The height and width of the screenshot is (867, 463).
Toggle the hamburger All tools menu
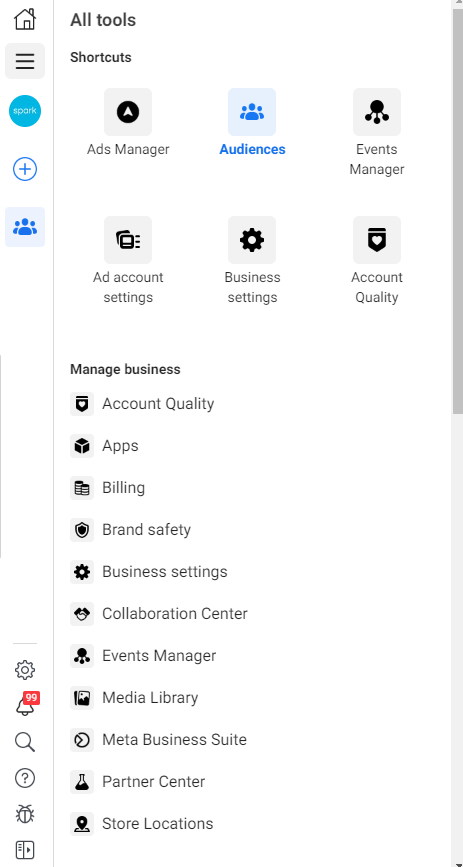pos(25,61)
